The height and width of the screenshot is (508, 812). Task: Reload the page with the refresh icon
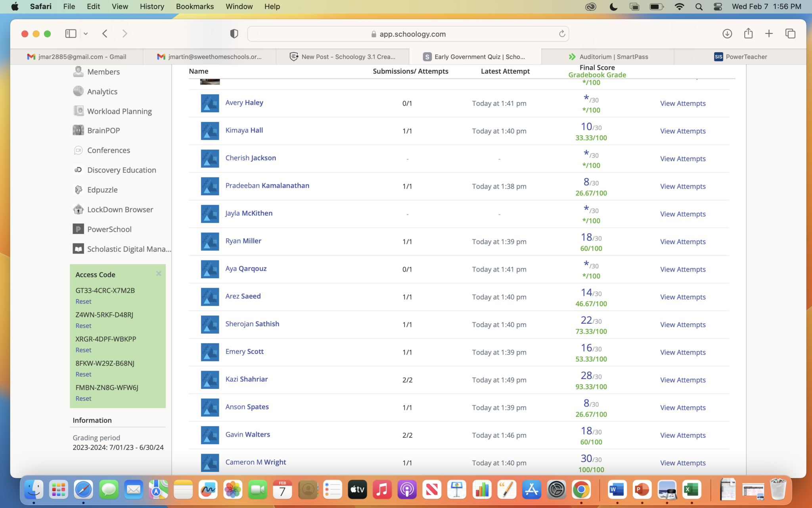pos(562,34)
